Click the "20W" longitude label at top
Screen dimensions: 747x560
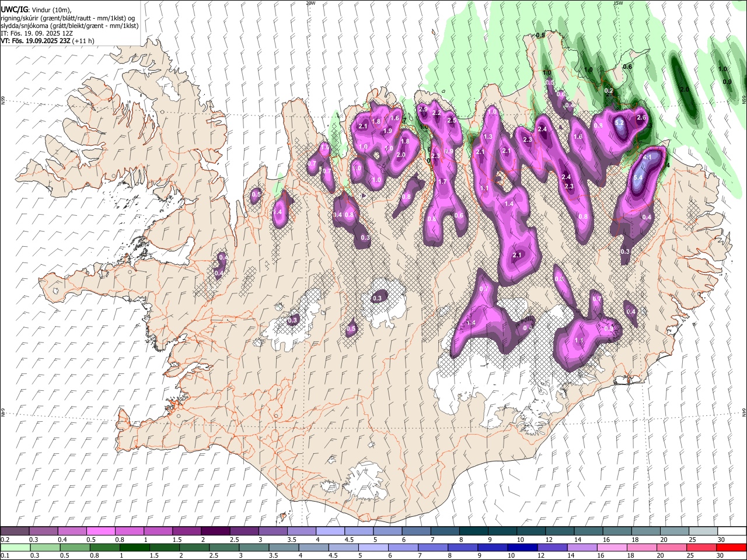(310, 3)
